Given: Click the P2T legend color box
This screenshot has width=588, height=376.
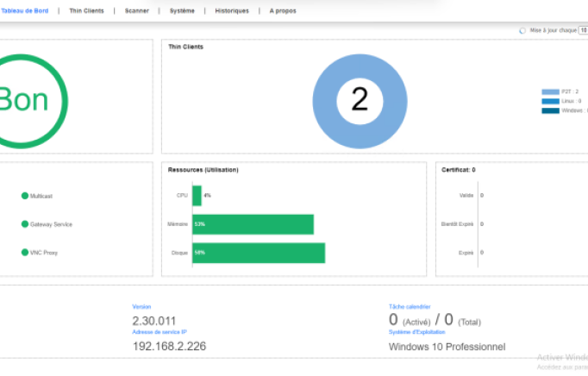Looking at the screenshot, I should (x=550, y=91).
